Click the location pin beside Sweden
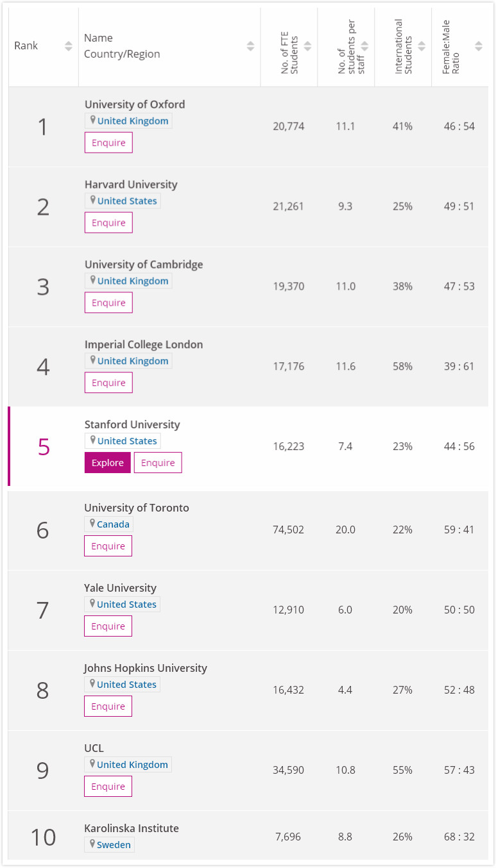 click(x=92, y=844)
